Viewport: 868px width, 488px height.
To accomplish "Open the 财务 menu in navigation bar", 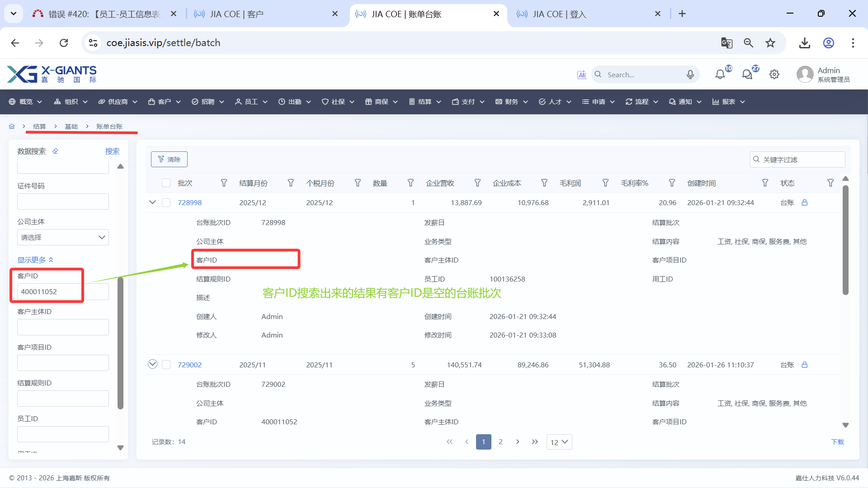I will click(511, 102).
